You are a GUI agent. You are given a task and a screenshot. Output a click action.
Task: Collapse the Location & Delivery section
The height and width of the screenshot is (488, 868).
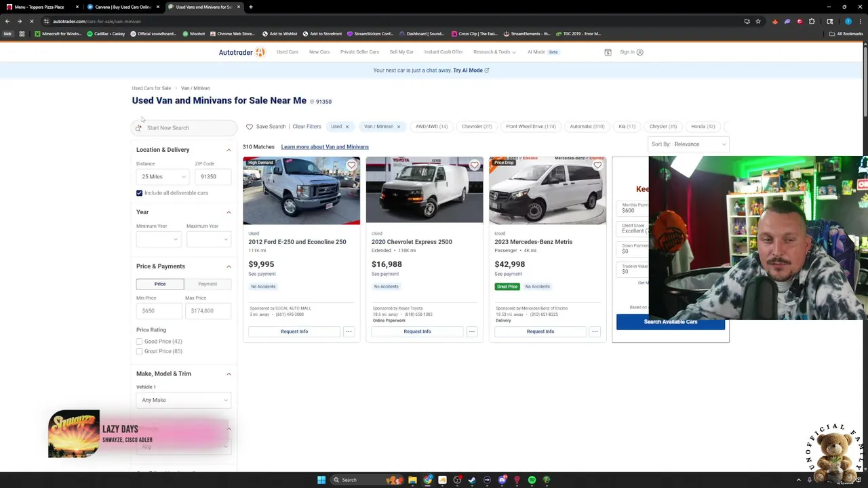coord(229,150)
